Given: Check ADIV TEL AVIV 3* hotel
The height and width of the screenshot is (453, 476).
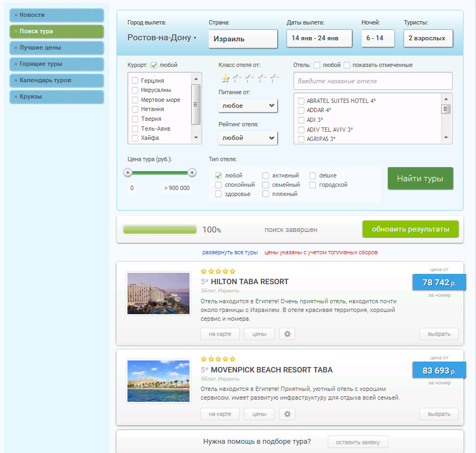Looking at the screenshot, I should coord(301,130).
